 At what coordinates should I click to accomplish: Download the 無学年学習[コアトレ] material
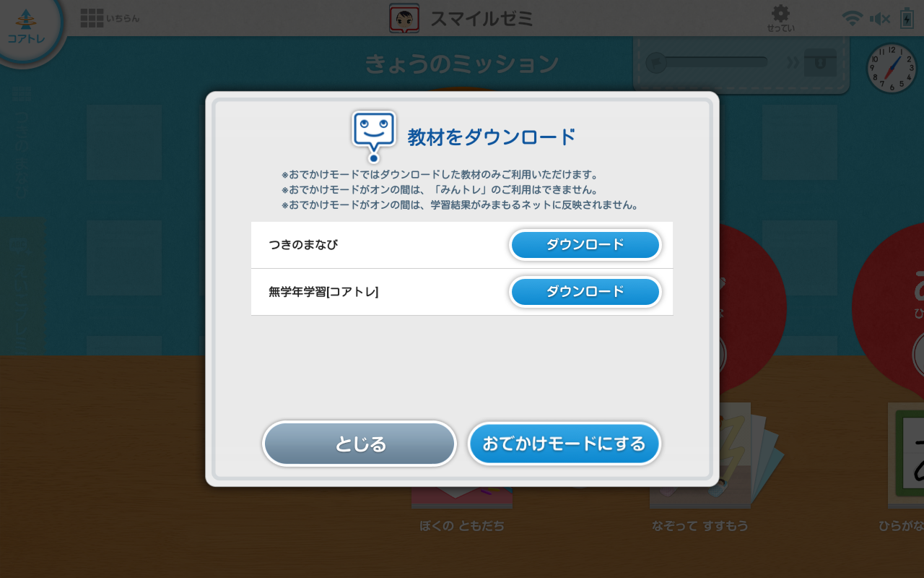click(585, 292)
